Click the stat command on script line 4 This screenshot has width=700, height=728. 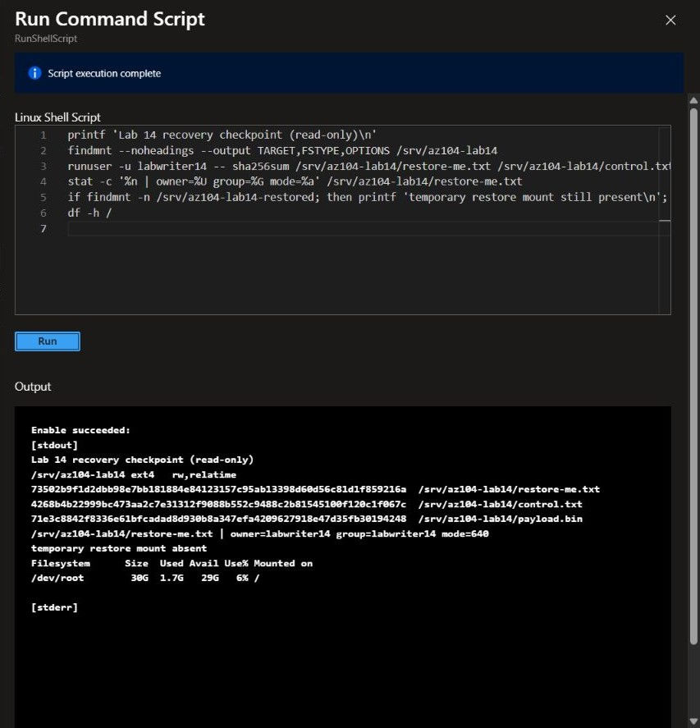295,181
